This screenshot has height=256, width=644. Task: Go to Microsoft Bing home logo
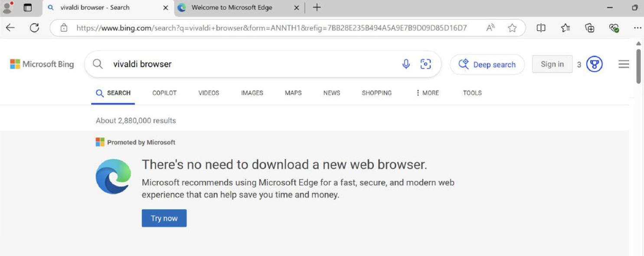(x=42, y=64)
